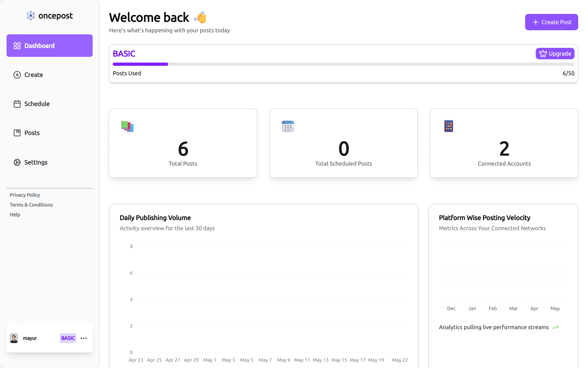Image resolution: width=588 pixels, height=368 pixels.
Task: Open the Schedule section
Action: (x=50, y=104)
